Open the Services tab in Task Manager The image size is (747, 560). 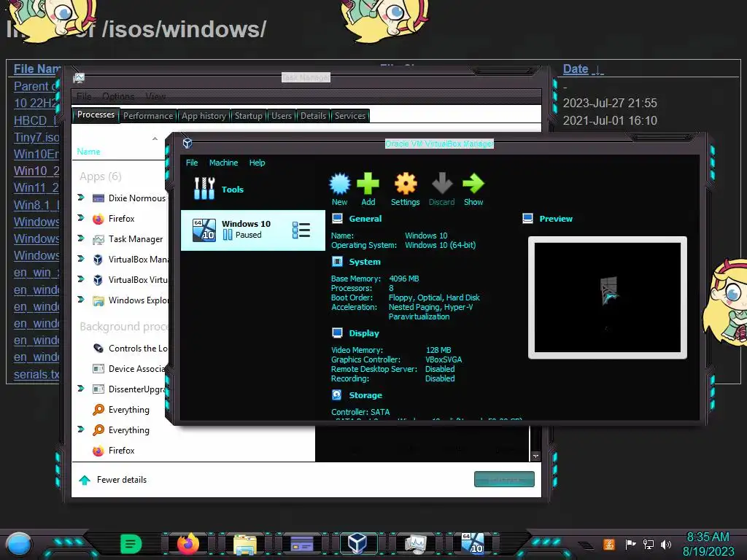(x=349, y=116)
